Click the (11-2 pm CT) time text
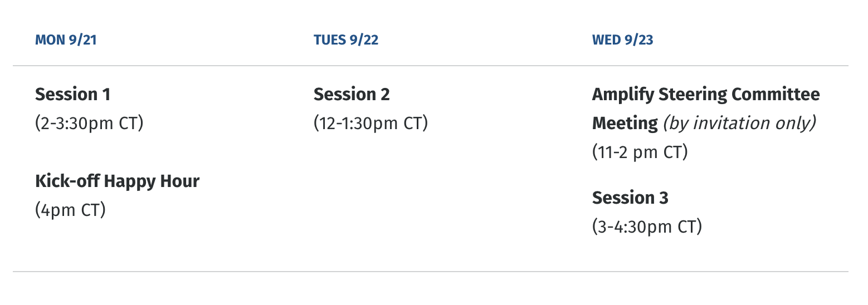The image size is (868, 305). point(640,152)
